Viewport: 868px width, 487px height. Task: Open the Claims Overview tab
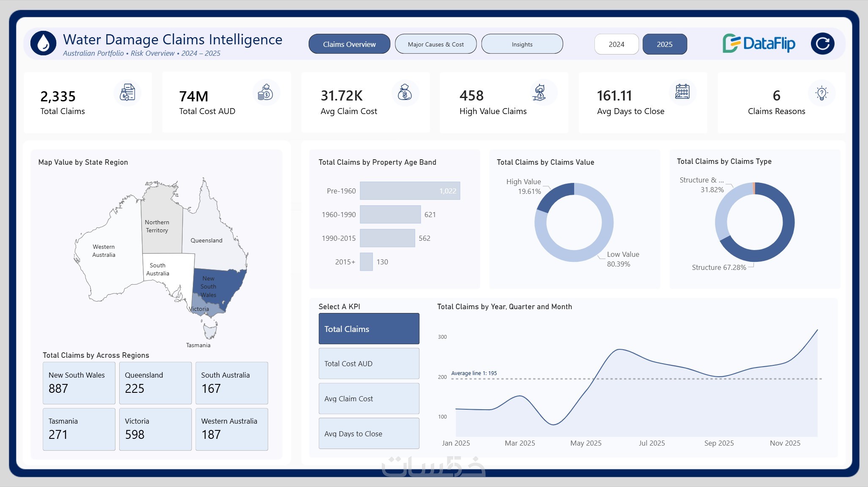(x=349, y=44)
